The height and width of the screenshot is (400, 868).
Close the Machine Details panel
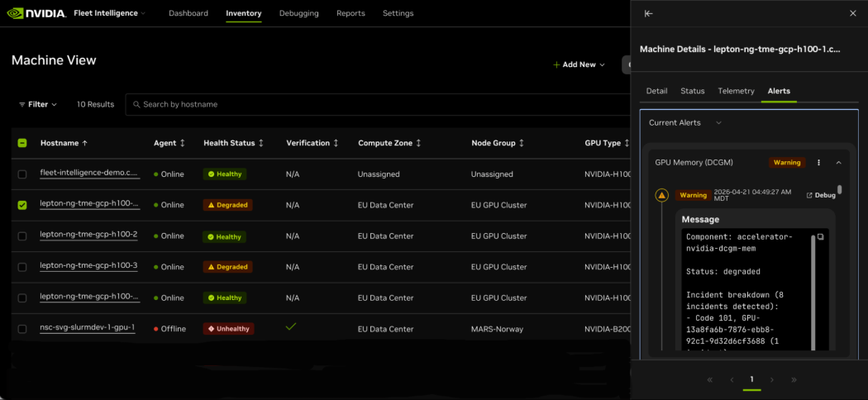click(852, 14)
